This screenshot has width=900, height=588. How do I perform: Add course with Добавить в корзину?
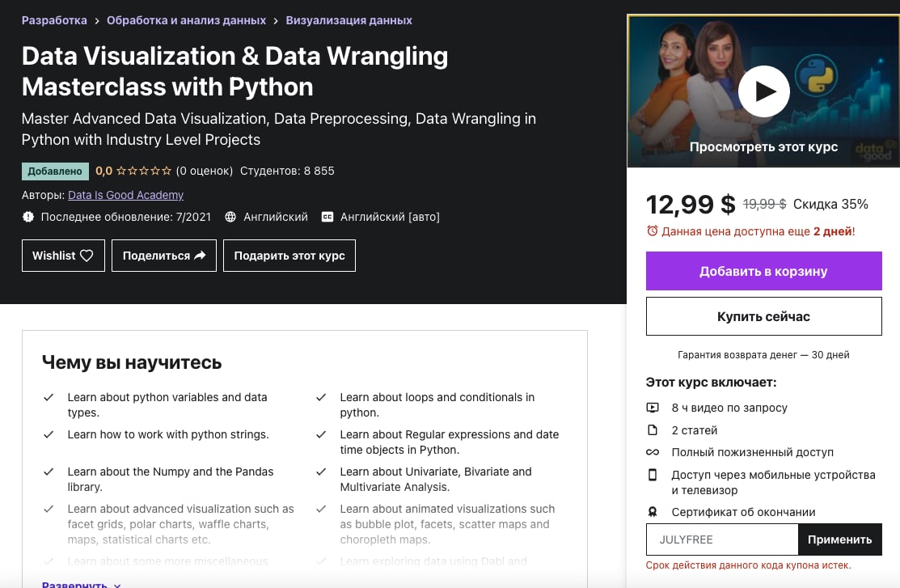pyautogui.click(x=763, y=271)
